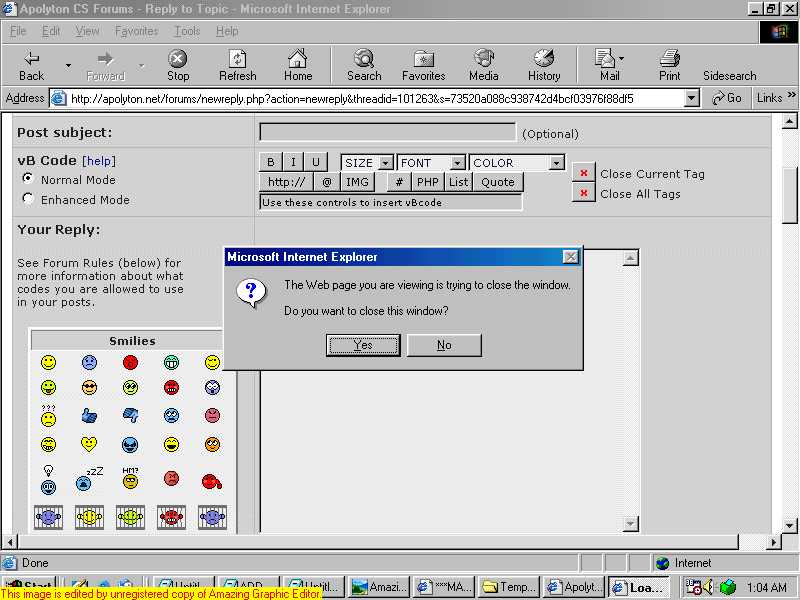800x600 pixels.
Task: Select the Normal Mode radio button
Action: click(28, 179)
